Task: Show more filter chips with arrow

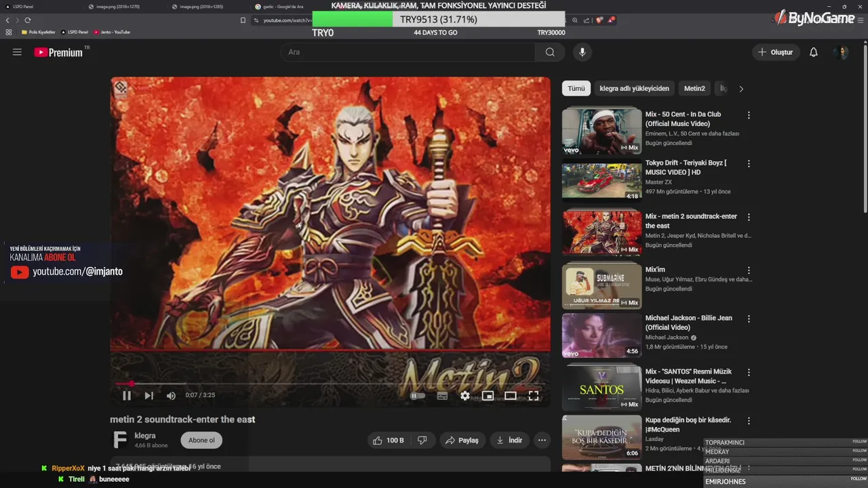Action: pos(741,89)
